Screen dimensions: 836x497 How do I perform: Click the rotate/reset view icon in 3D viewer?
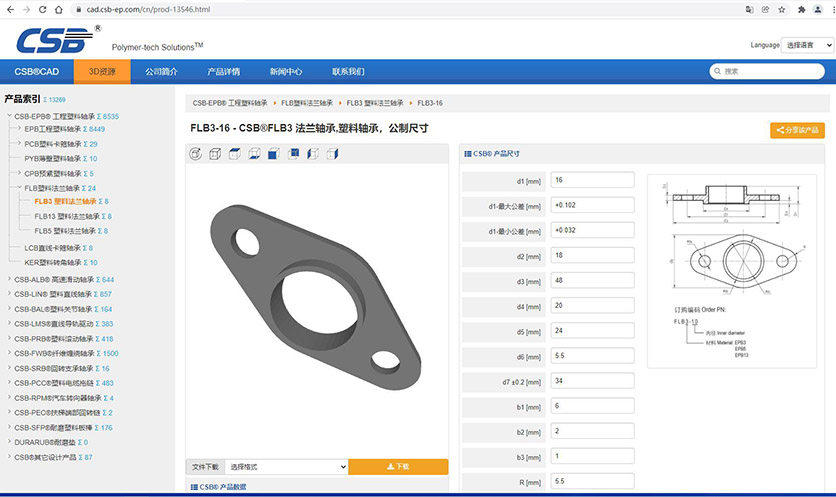tap(195, 154)
